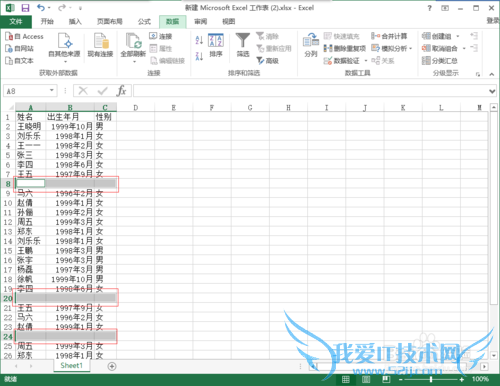This screenshot has width=500, height=386.
Task: Open the 排序 sort dialog
Action: [x=216, y=45]
